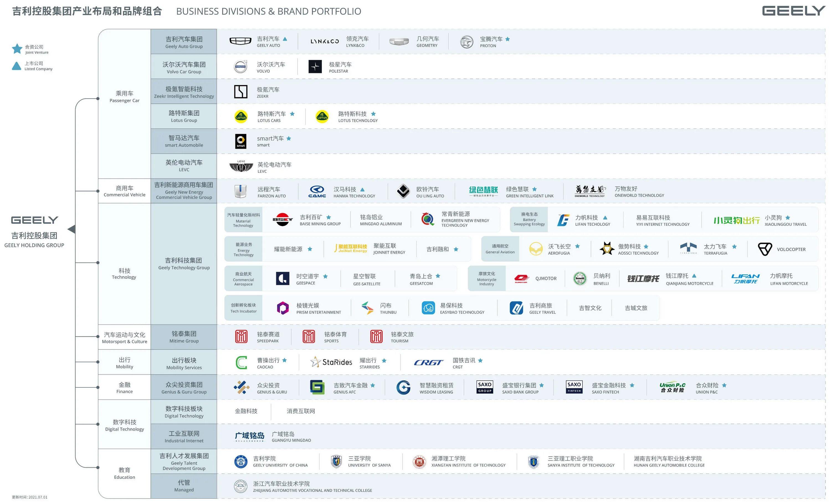Click the Mitime Group division cell
831x504 pixels.
click(184, 337)
